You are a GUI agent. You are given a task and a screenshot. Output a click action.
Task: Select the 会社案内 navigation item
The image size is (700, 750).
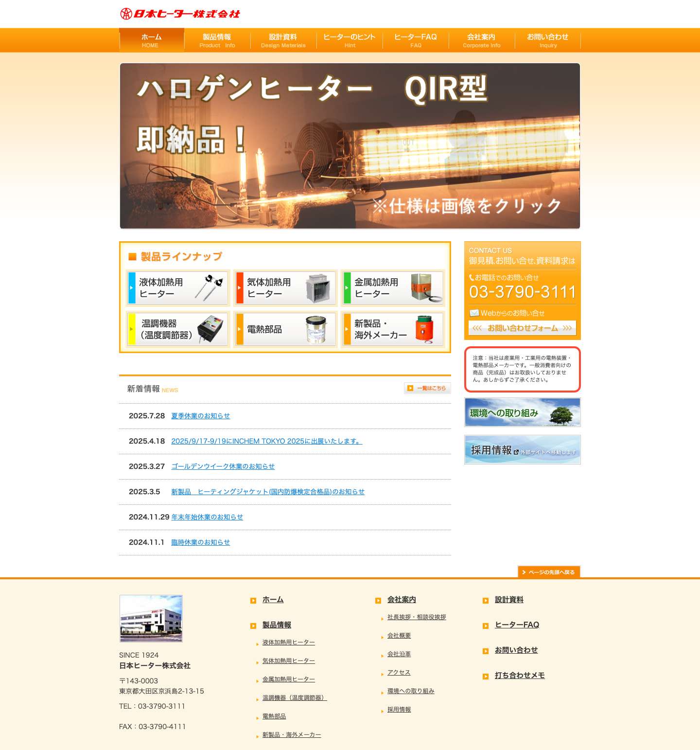point(482,40)
